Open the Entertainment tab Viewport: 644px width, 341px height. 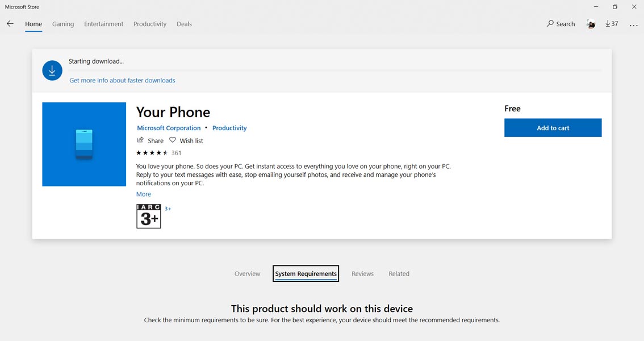(103, 24)
